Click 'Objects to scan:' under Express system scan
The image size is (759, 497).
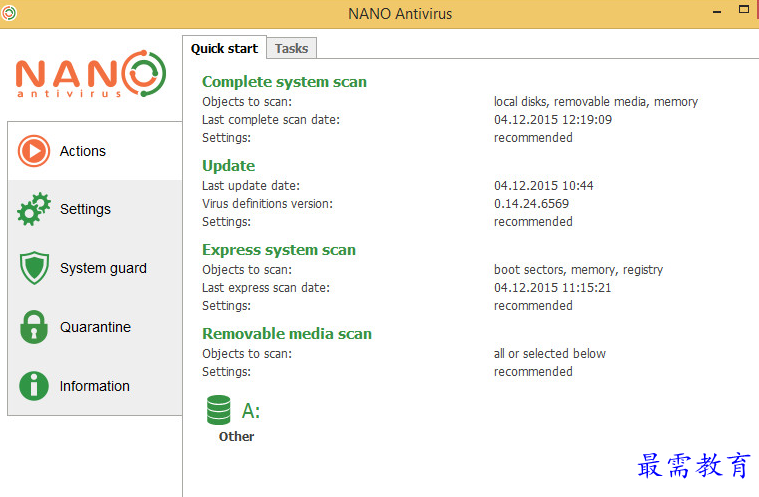(247, 270)
